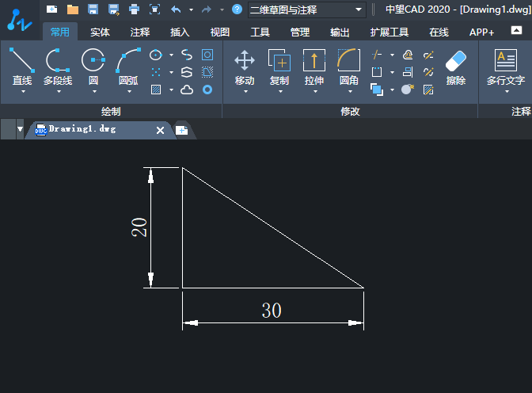Select the 30 dimension text in drawing

272,311
